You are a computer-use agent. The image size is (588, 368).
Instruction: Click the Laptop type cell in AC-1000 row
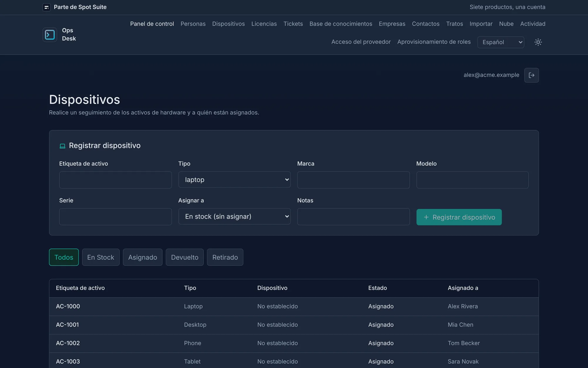coord(193,306)
